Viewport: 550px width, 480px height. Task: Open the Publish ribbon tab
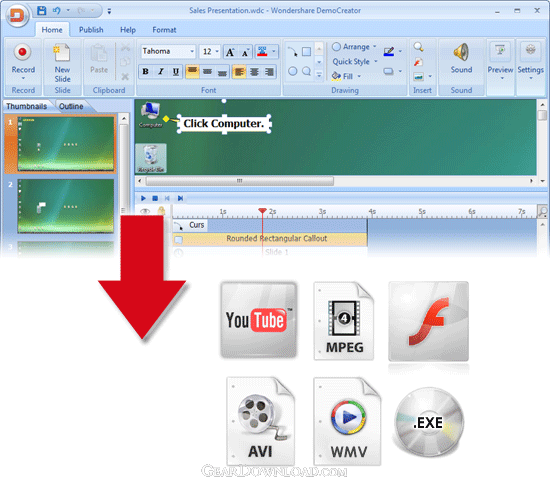coord(91,30)
